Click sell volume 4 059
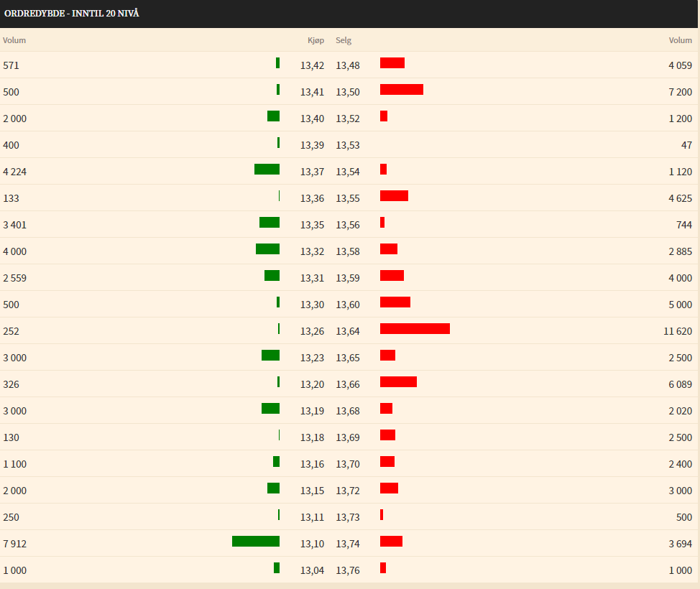700x589 pixels. click(x=681, y=65)
